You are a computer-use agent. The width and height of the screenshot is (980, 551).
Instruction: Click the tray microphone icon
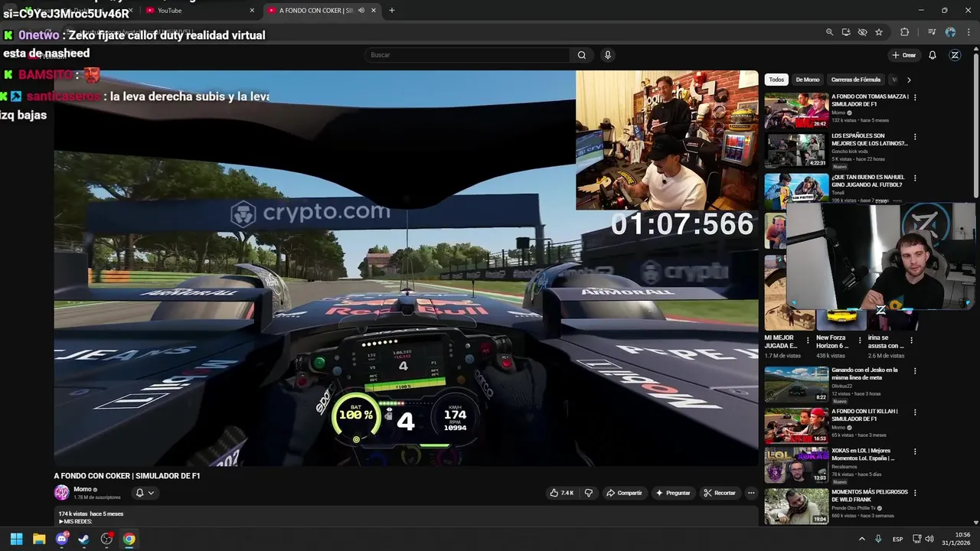(878, 539)
